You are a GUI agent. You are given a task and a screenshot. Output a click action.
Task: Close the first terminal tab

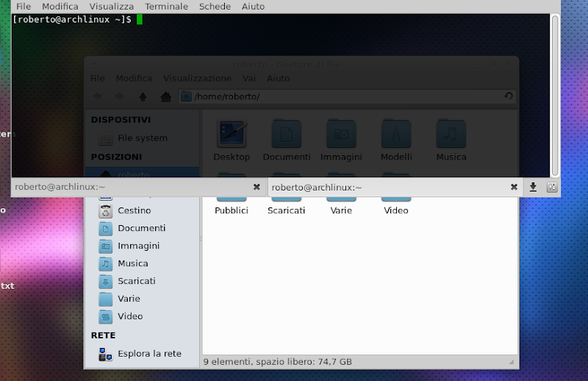[x=257, y=187]
